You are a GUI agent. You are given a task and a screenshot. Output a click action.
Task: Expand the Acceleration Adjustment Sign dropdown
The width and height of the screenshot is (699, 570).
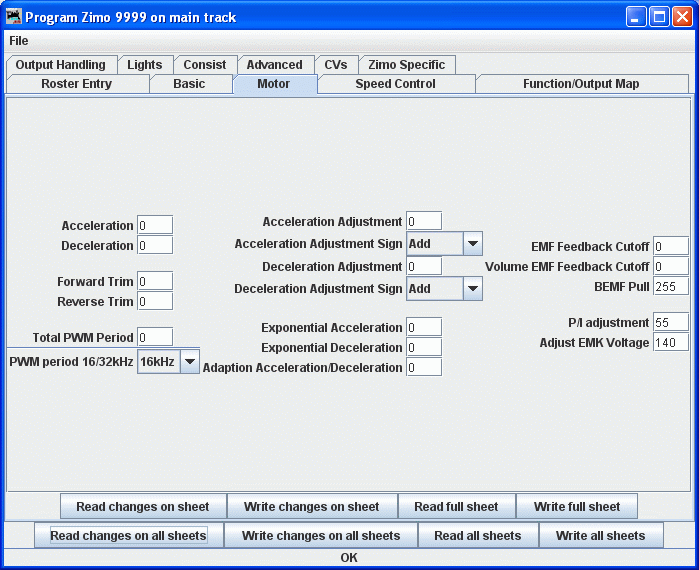(444, 244)
